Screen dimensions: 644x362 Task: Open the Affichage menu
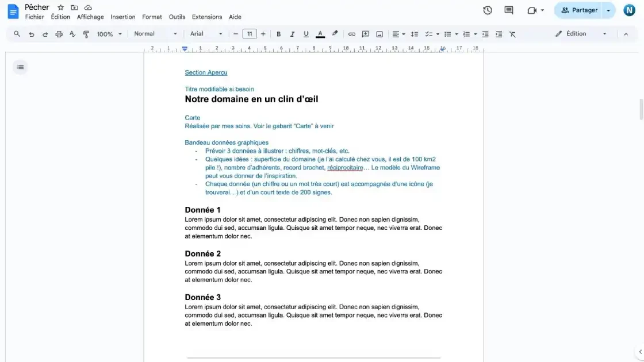[90, 17]
